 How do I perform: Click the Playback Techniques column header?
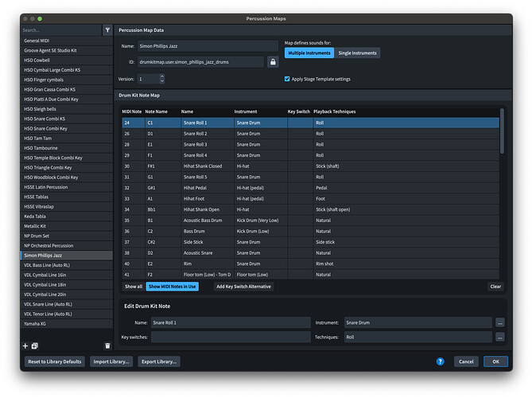tap(335, 111)
